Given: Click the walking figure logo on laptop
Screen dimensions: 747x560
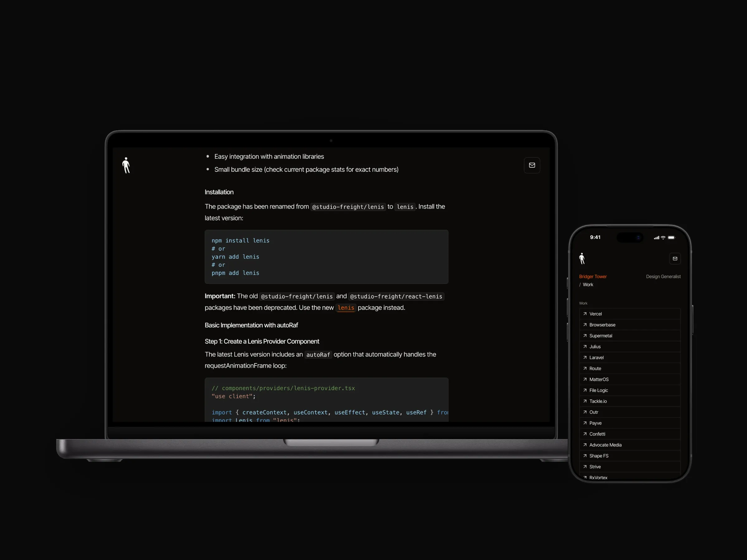Looking at the screenshot, I should pyautogui.click(x=126, y=166).
